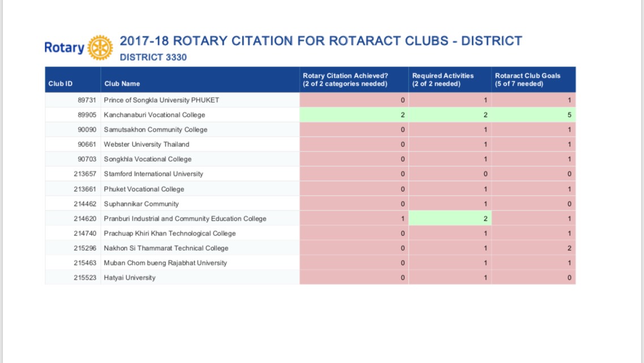Select club ID 214620
This screenshot has width=644, height=363.
pos(84,219)
